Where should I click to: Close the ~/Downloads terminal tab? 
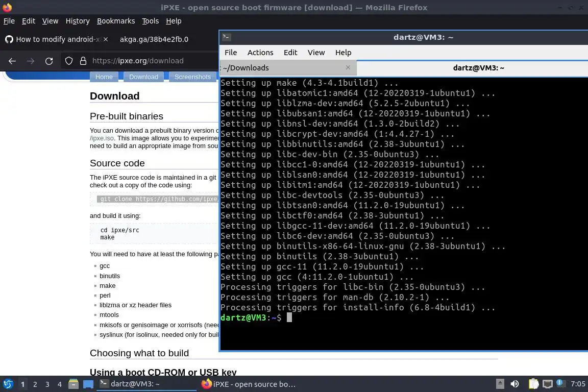pyautogui.click(x=348, y=67)
